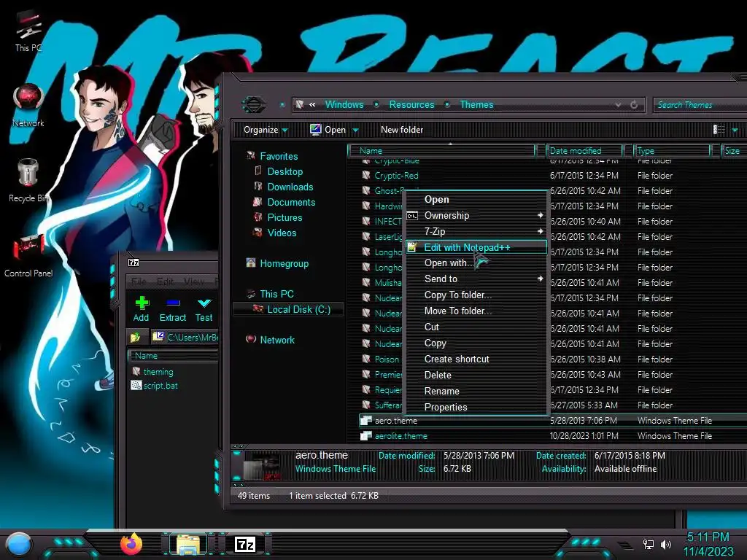Select Videos in Favorites
This screenshot has height=560, width=747.
(282, 233)
